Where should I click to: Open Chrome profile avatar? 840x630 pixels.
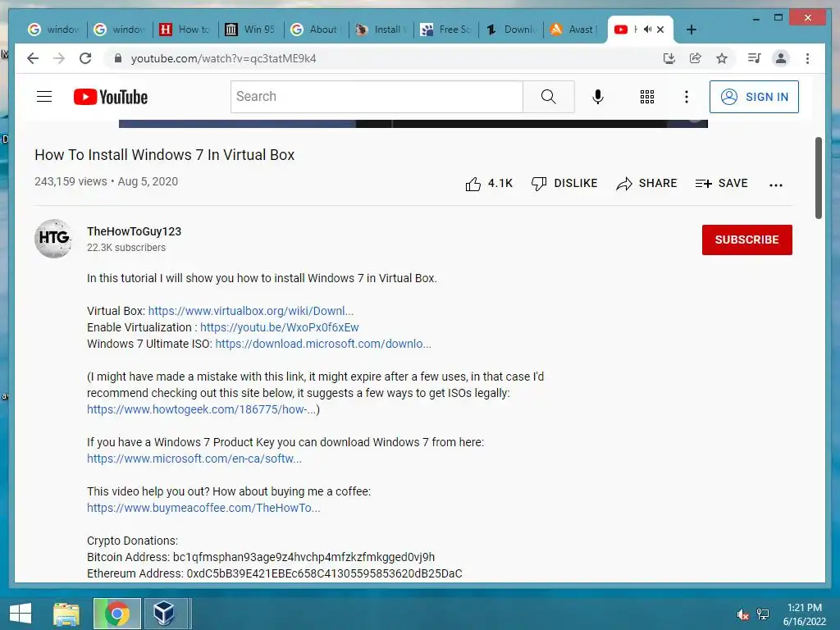click(x=781, y=58)
